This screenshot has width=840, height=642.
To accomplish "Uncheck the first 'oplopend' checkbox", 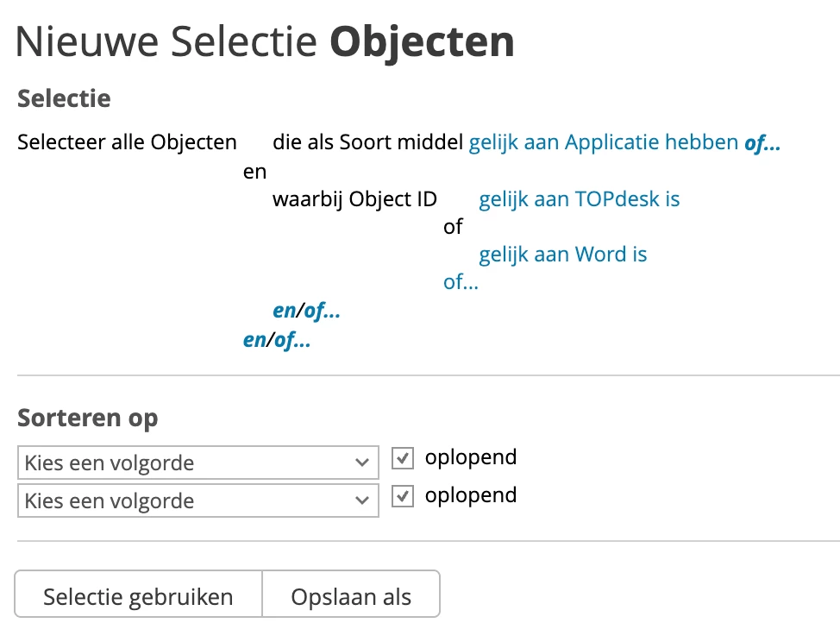I will pos(402,458).
